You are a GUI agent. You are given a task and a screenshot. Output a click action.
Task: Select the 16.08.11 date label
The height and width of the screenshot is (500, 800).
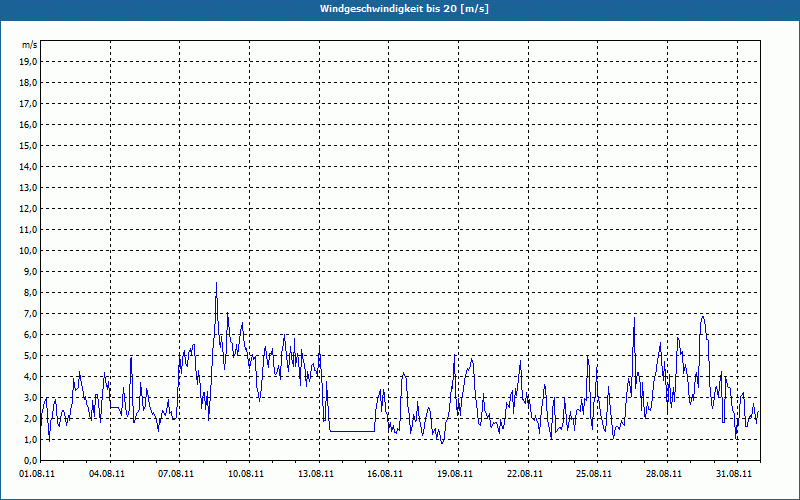pos(385,473)
